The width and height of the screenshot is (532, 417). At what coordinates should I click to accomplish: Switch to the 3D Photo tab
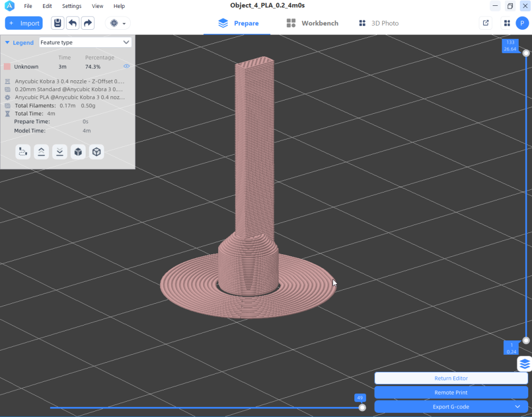click(379, 23)
